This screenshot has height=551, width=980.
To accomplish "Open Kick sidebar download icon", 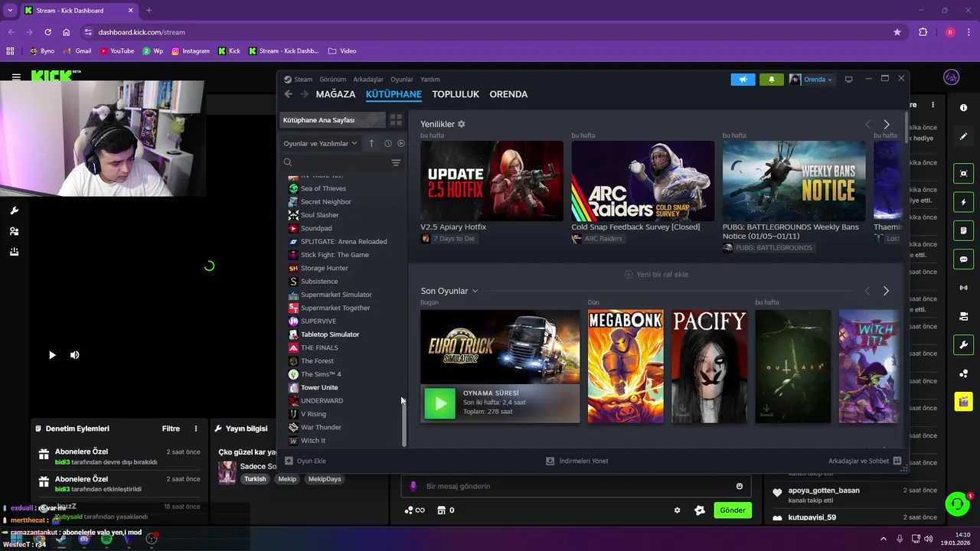I will (14, 252).
